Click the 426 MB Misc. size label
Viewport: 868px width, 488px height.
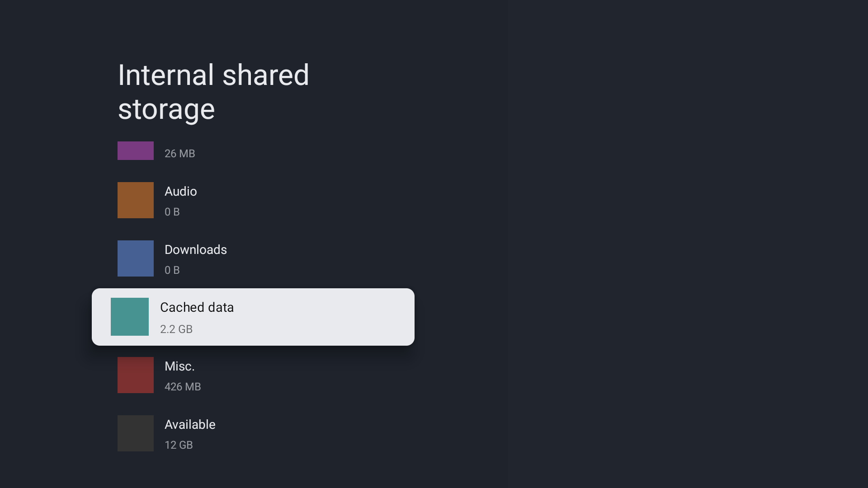(x=183, y=386)
